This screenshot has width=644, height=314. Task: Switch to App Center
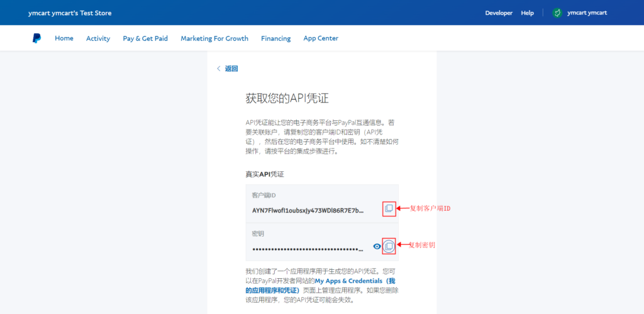pyautogui.click(x=321, y=38)
